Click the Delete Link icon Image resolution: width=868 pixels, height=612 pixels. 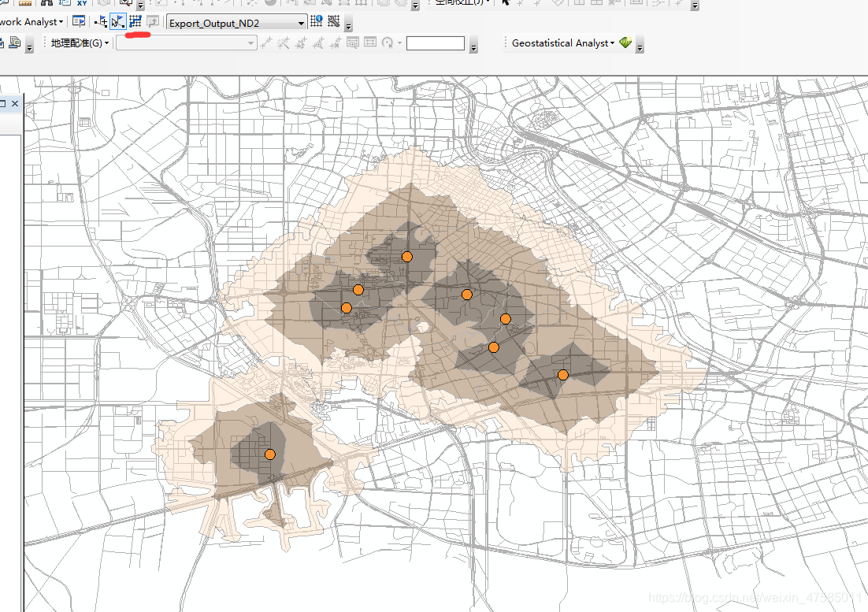tap(335, 43)
